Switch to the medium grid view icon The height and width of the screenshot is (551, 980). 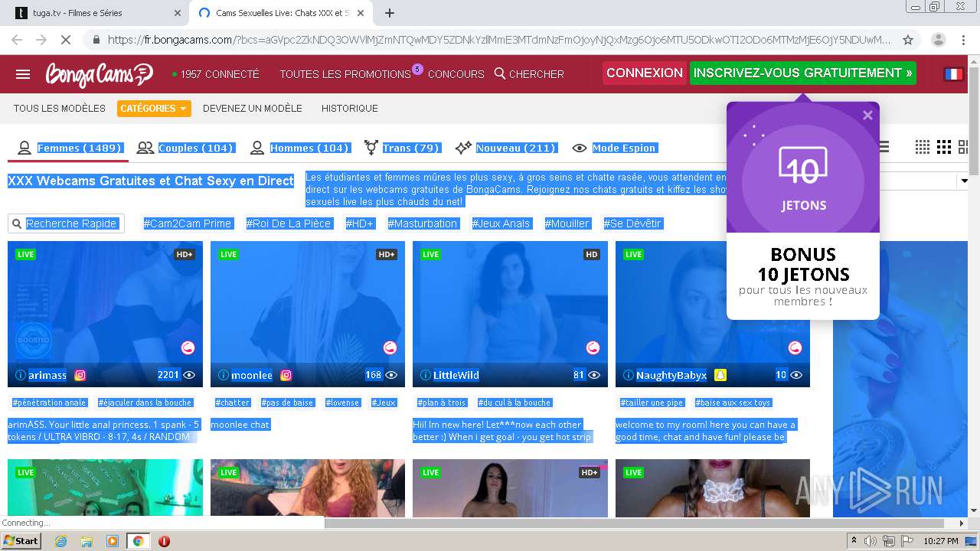(x=944, y=147)
